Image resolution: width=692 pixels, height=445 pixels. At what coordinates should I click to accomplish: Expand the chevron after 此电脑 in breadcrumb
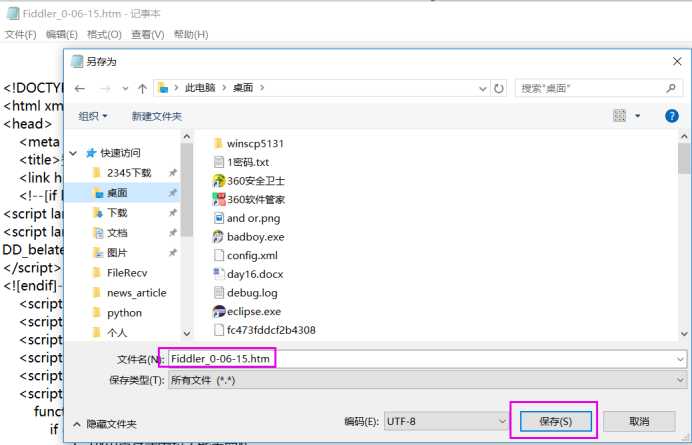[x=224, y=88]
